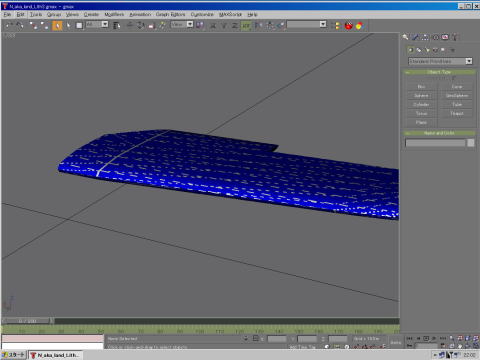The height and width of the screenshot is (360, 480).
Task: Open the MAXScript menu
Action: pos(230,14)
